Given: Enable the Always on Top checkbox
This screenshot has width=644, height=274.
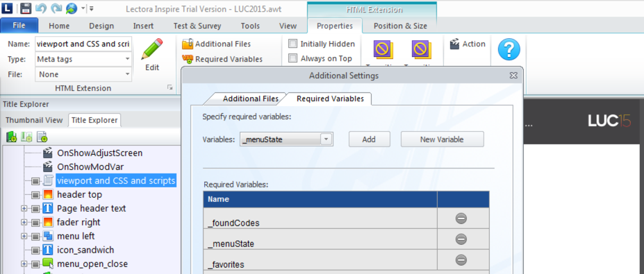Looking at the screenshot, I should point(293,58).
